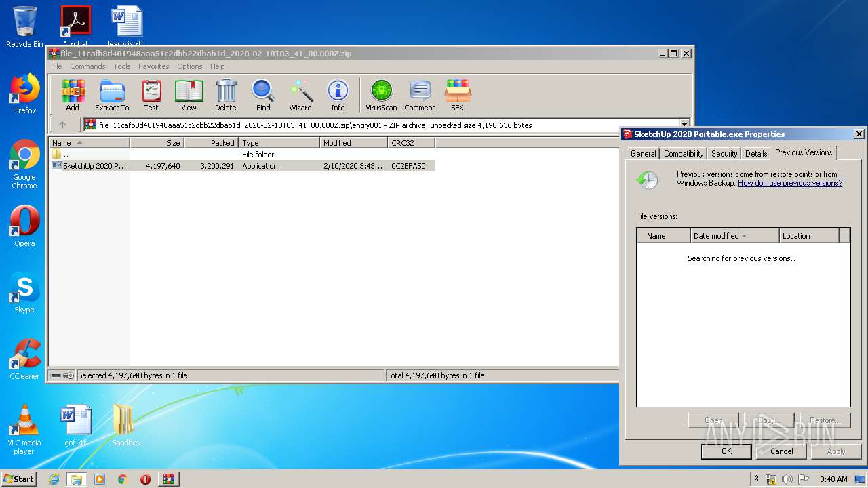Click the Extract To toolbar icon
Viewport: 868px width, 488px height.
pyautogui.click(x=112, y=96)
